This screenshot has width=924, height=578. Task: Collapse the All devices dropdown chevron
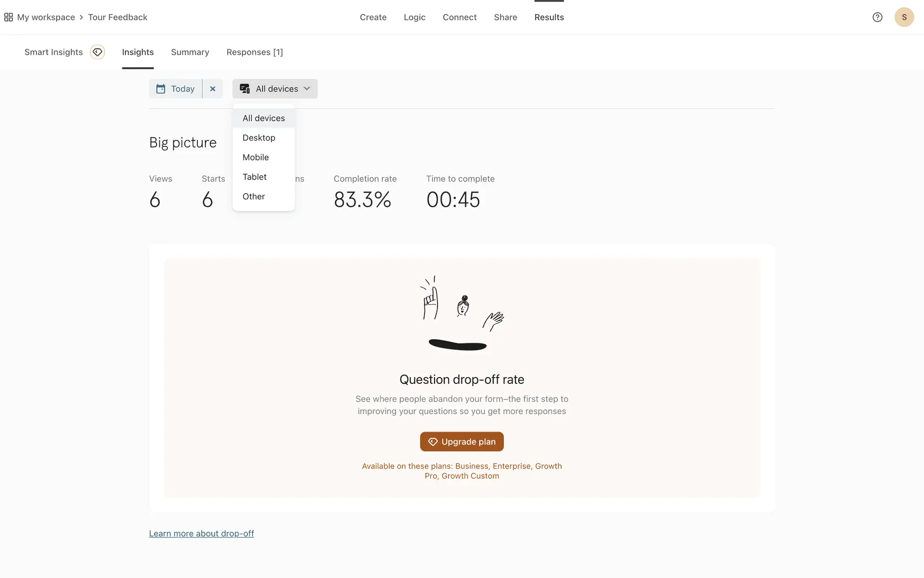point(307,89)
